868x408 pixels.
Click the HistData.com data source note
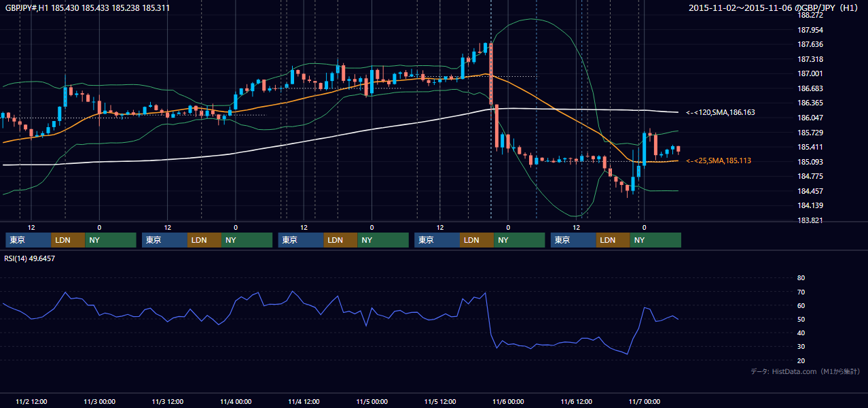coord(806,371)
